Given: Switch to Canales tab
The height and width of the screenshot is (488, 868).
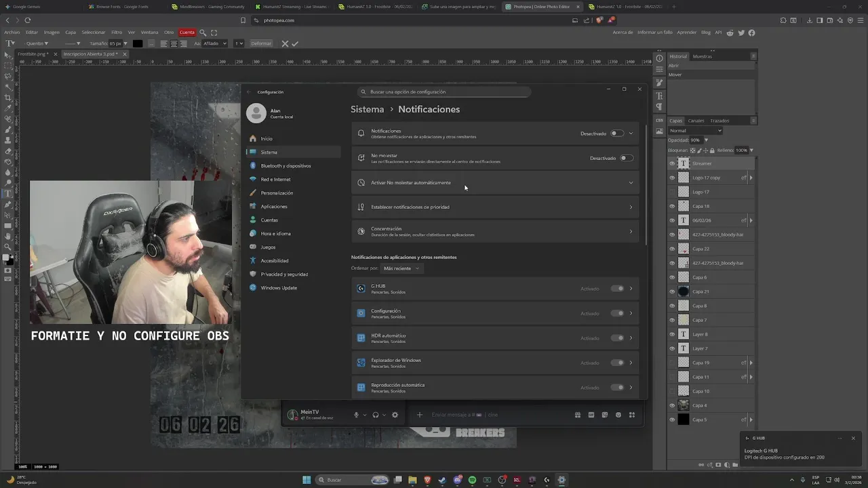Looking at the screenshot, I should coord(696,121).
